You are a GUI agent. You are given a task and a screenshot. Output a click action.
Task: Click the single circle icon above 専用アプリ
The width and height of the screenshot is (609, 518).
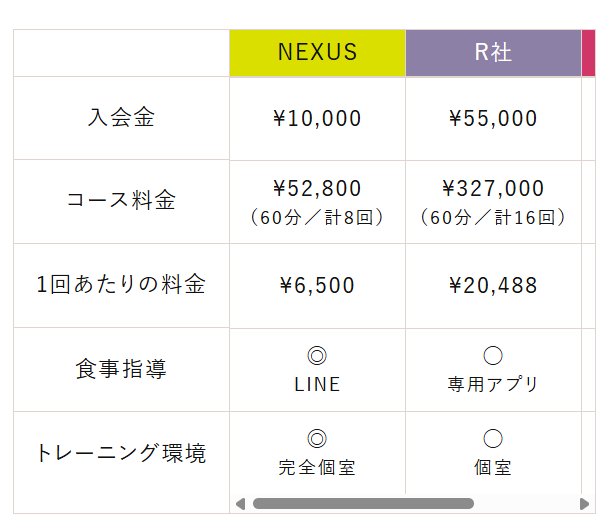tap(493, 355)
